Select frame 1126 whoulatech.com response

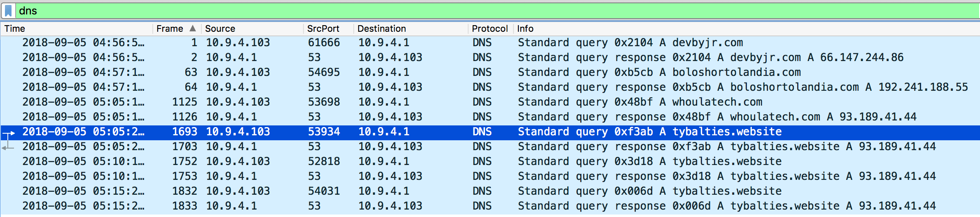490,117
